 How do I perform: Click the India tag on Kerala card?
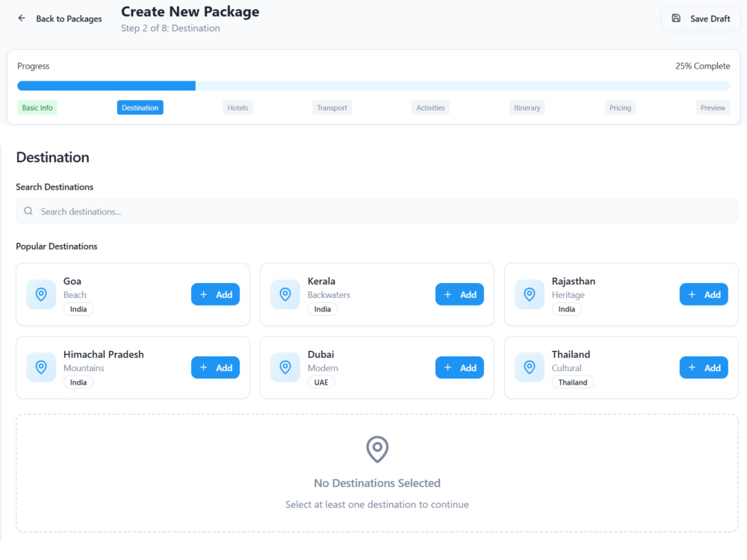(323, 309)
